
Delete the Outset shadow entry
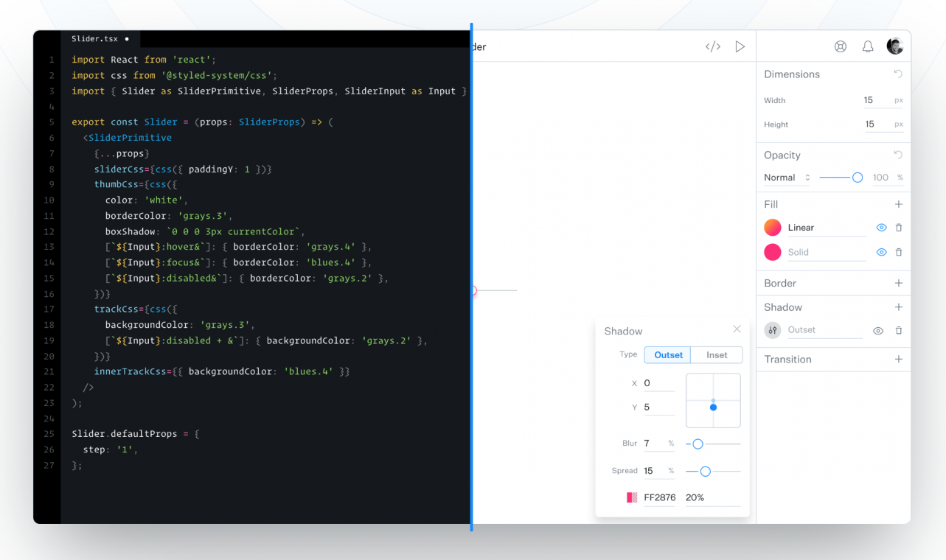(x=898, y=331)
